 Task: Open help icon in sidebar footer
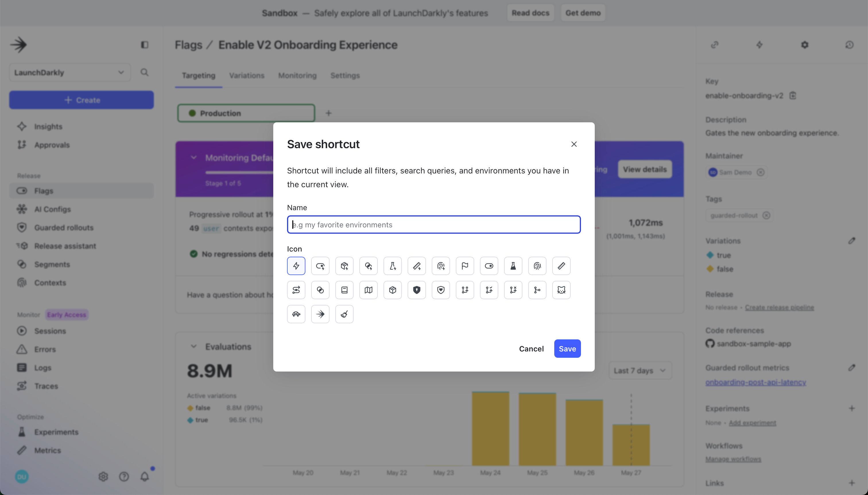124,477
